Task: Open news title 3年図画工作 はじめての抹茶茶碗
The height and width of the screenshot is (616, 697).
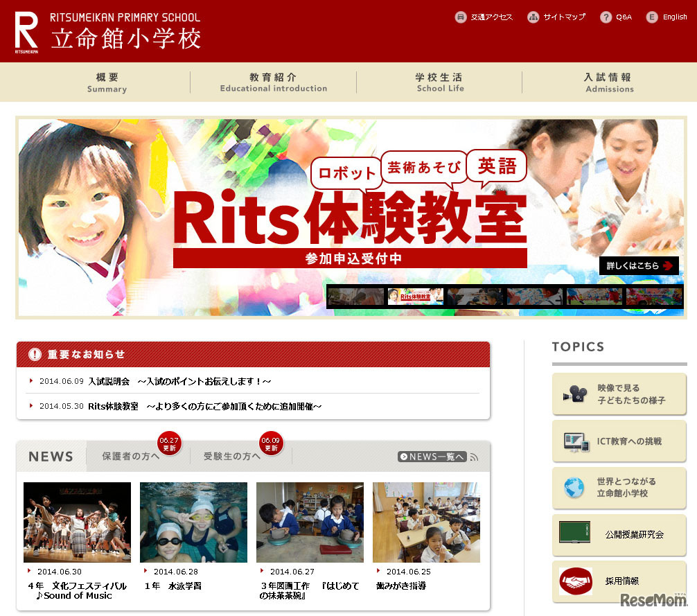Action: tap(310, 590)
